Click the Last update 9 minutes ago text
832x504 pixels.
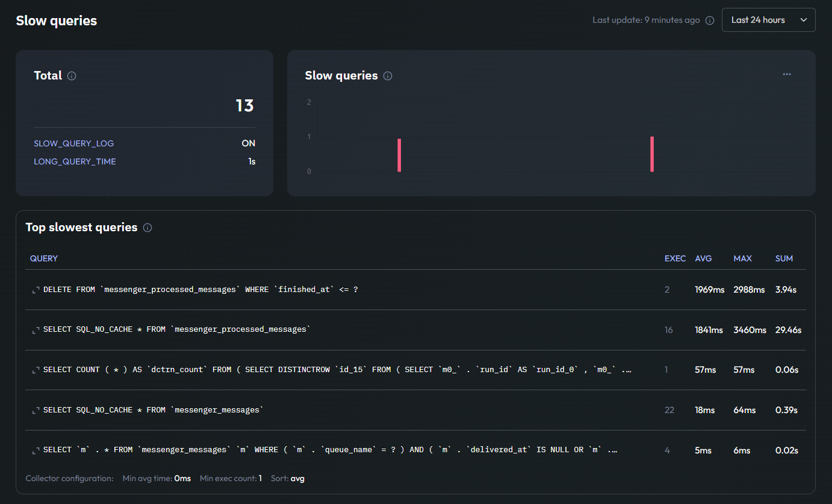coord(646,20)
